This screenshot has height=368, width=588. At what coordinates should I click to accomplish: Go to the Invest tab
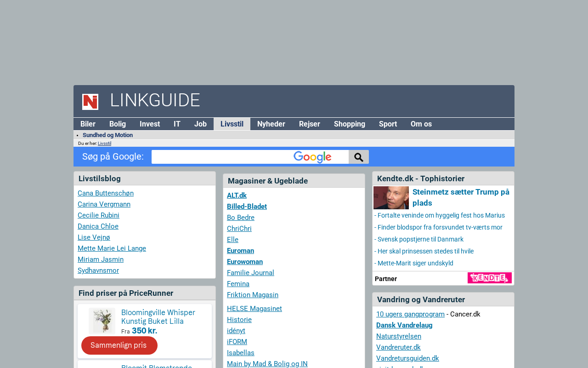pyautogui.click(x=150, y=124)
